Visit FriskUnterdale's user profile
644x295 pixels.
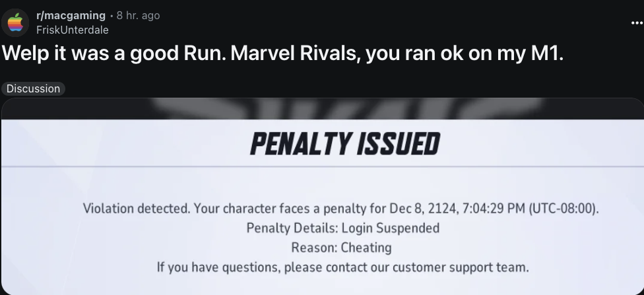(x=73, y=30)
